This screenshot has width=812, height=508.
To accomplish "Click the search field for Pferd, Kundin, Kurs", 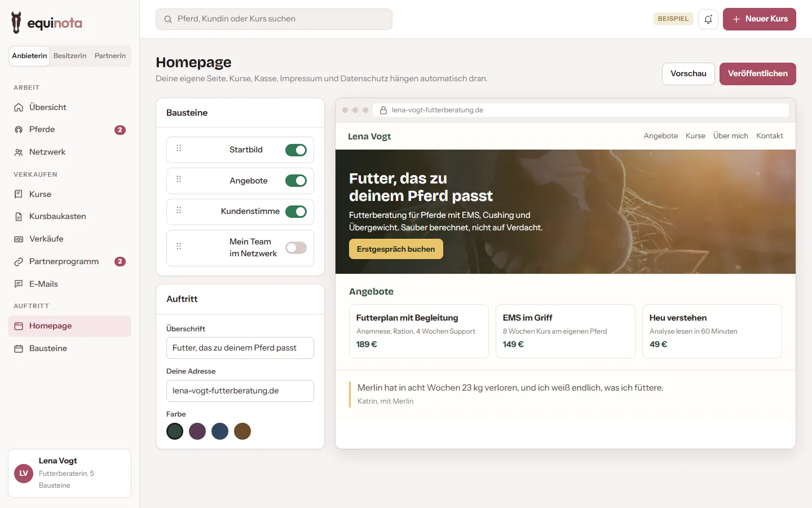I will coord(274,19).
